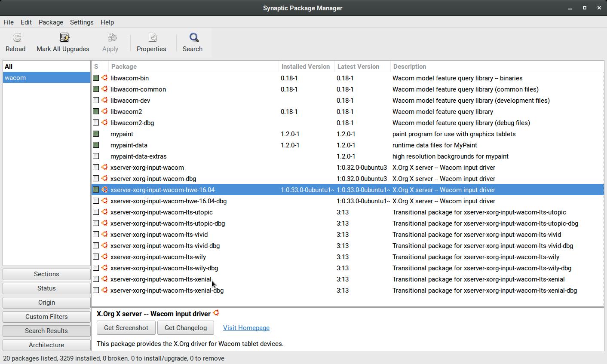
Task: Click Ubuntu icon next to driver description title
Action: click(216, 313)
